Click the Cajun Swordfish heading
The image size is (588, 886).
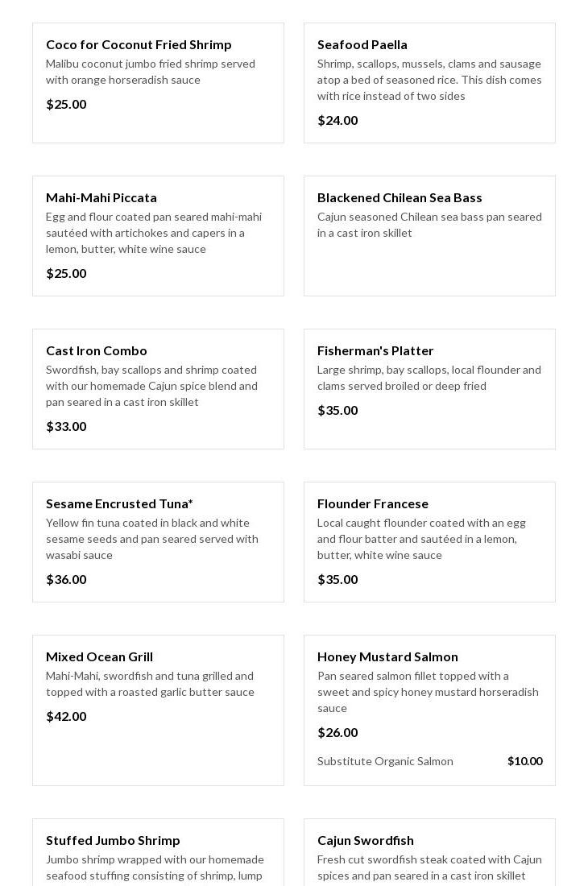coord(366,840)
